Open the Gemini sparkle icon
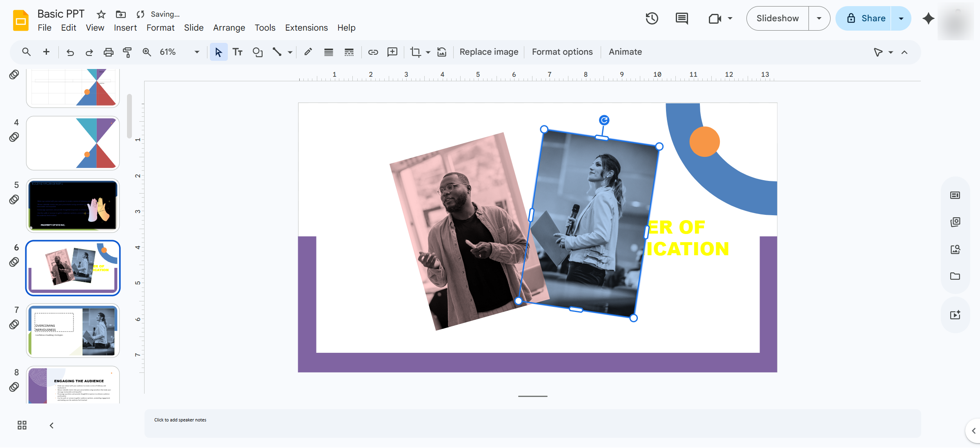 click(x=928, y=18)
